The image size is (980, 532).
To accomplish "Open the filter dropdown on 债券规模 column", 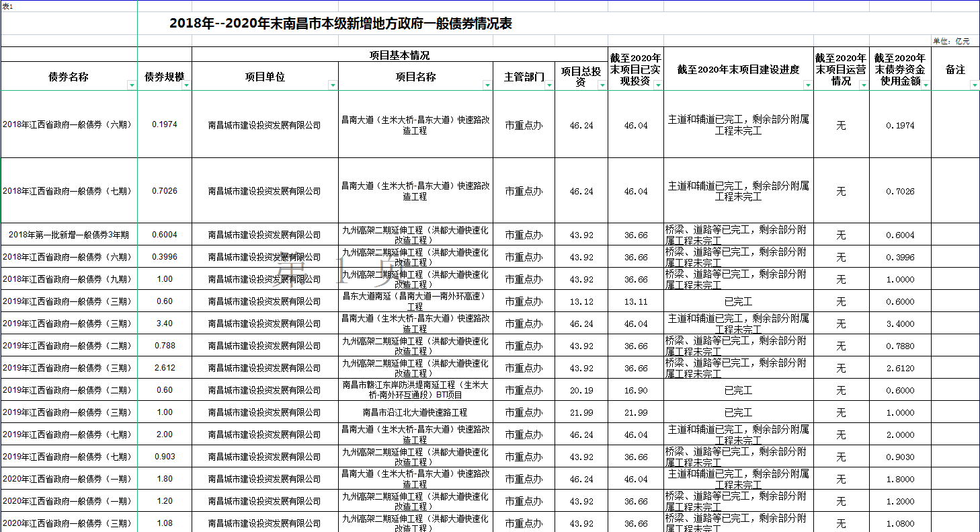I will click(x=187, y=86).
